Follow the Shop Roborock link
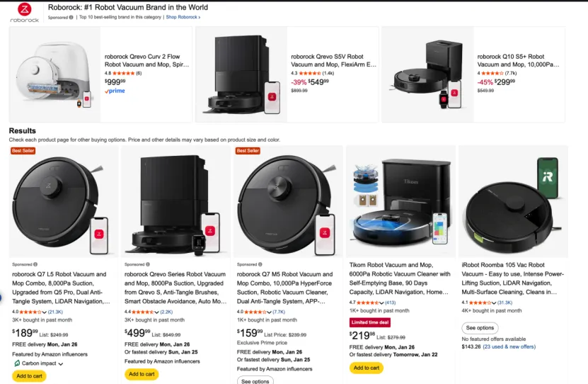Screen dimensions: 588x384 click(x=183, y=17)
